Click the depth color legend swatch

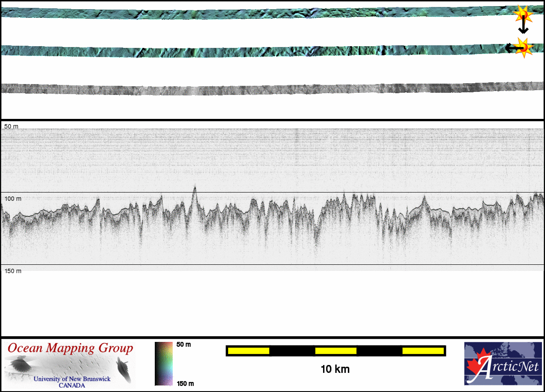tap(163, 364)
